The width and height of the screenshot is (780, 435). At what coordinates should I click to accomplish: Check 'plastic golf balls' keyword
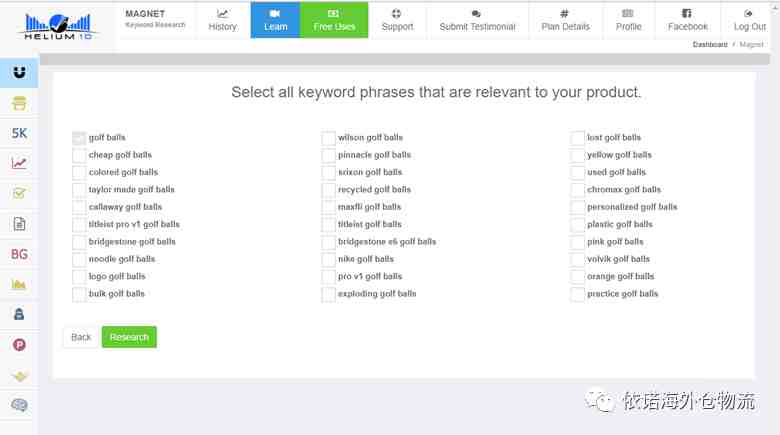click(x=578, y=225)
